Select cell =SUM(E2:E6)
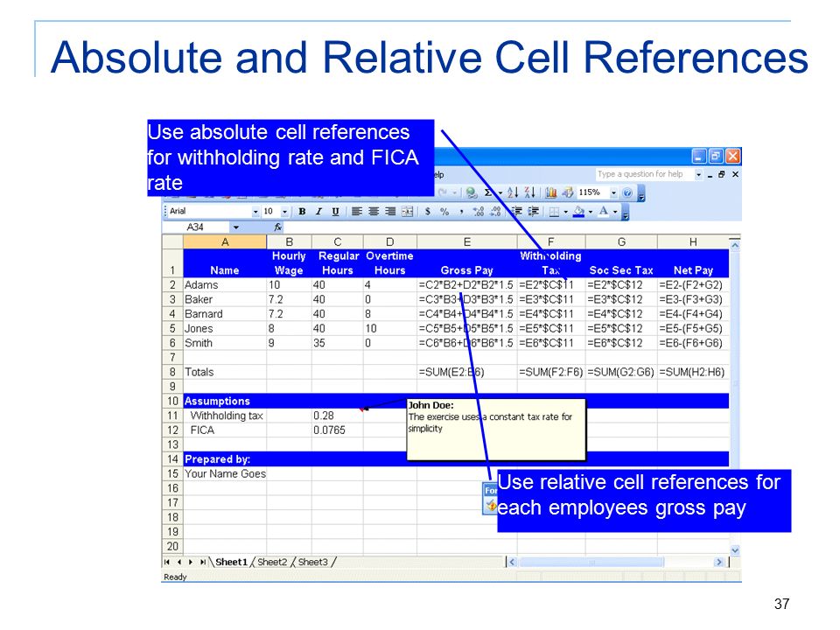The image size is (840, 630). [466, 372]
